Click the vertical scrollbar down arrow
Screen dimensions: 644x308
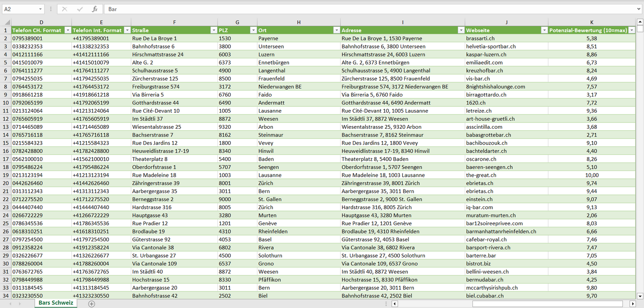pyautogui.click(x=640, y=296)
